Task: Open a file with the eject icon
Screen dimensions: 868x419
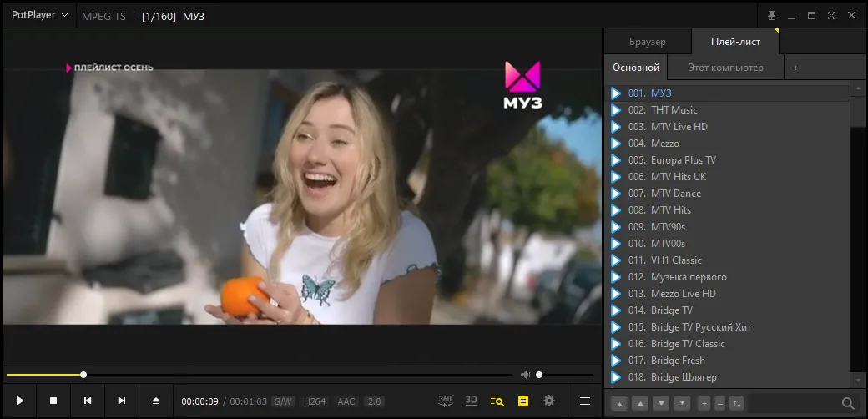Action: (156, 401)
